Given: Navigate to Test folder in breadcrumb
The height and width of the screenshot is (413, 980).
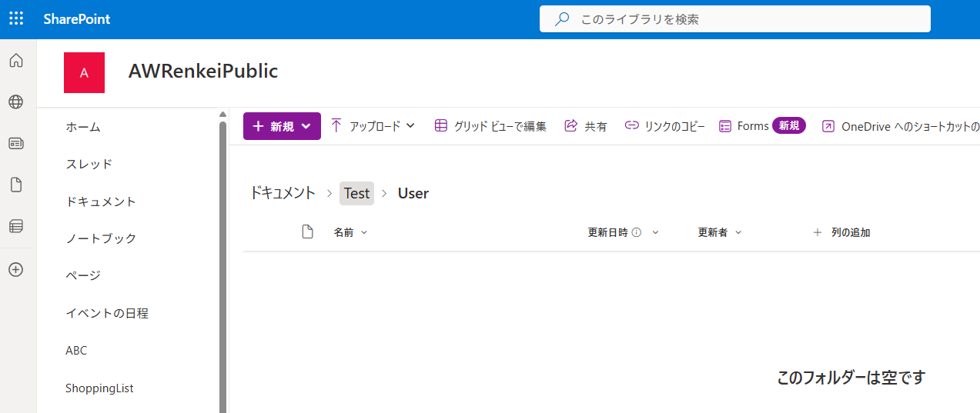Looking at the screenshot, I should coord(356,193).
